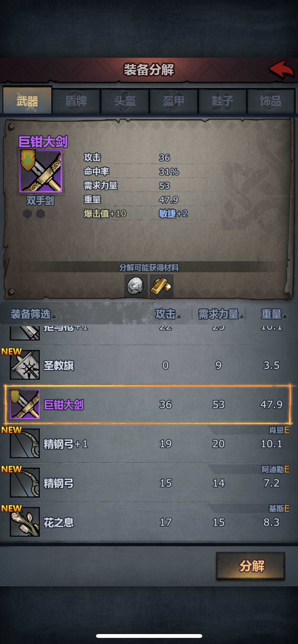Switch to the 饰品 tab

(x=270, y=101)
